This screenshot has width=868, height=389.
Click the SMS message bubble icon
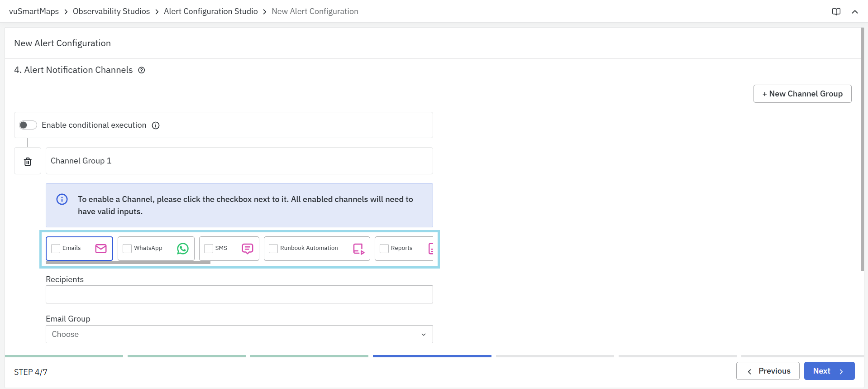(248, 249)
